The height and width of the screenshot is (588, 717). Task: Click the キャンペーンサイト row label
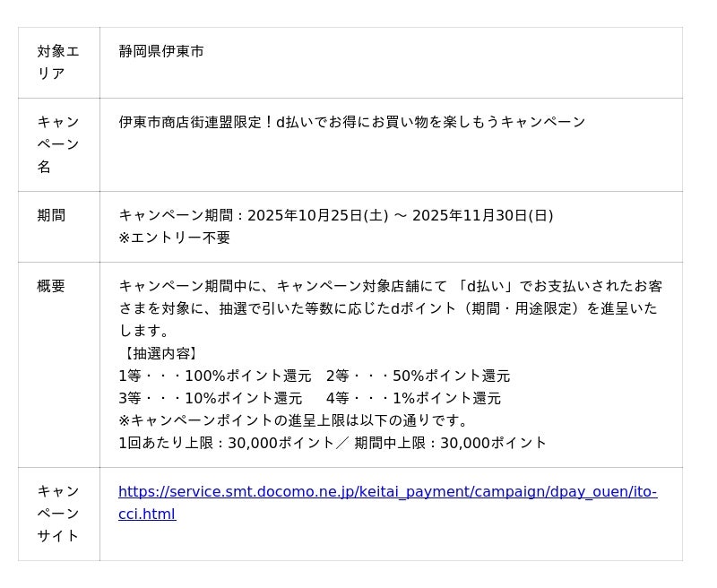(x=58, y=514)
